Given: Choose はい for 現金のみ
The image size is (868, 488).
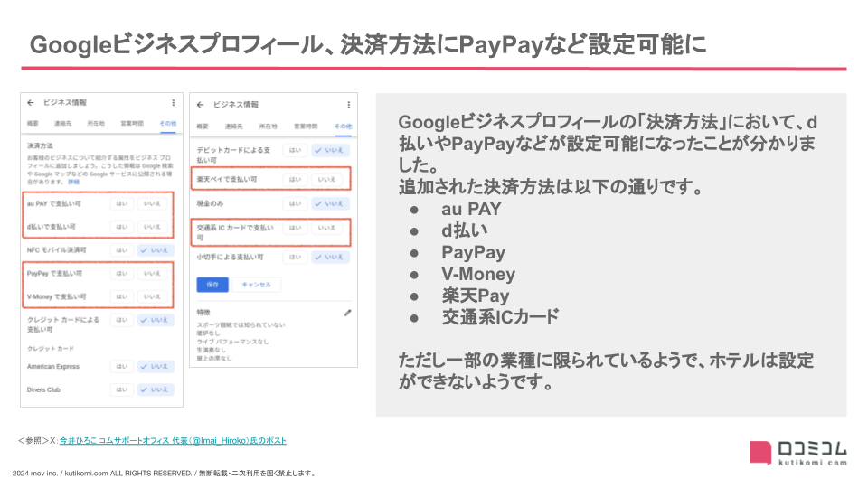Looking at the screenshot, I should 295,203.
